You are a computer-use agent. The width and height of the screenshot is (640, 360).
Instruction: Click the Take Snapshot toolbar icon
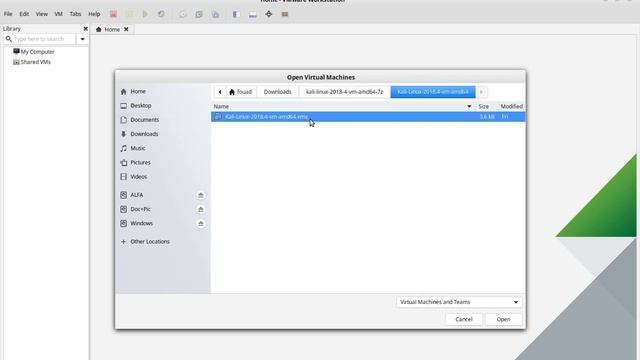pyautogui.click(x=183, y=14)
